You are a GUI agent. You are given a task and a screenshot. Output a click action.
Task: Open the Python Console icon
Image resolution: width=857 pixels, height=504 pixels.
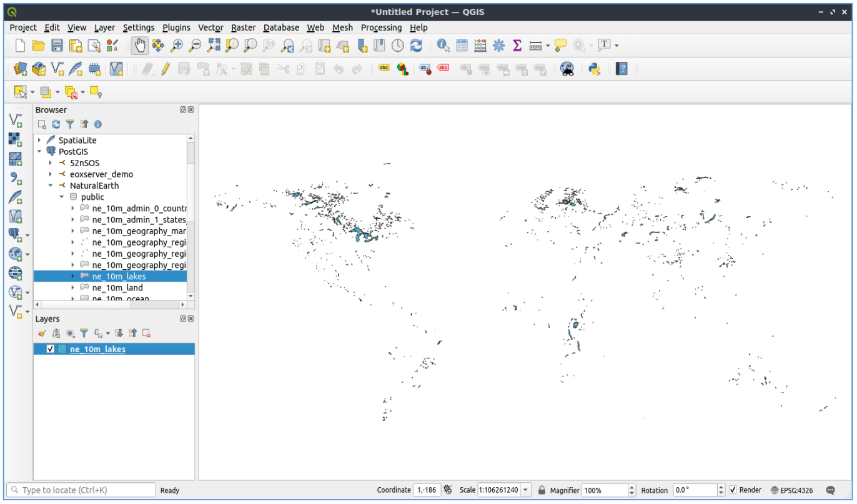[594, 69]
